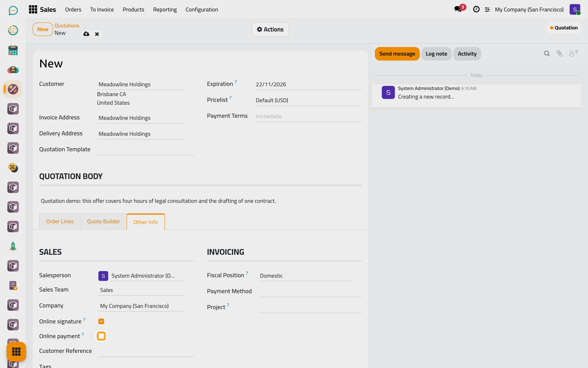The width and height of the screenshot is (588, 368).
Task: Open the Payment Method dropdown
Action: click(x=310, y=292)
